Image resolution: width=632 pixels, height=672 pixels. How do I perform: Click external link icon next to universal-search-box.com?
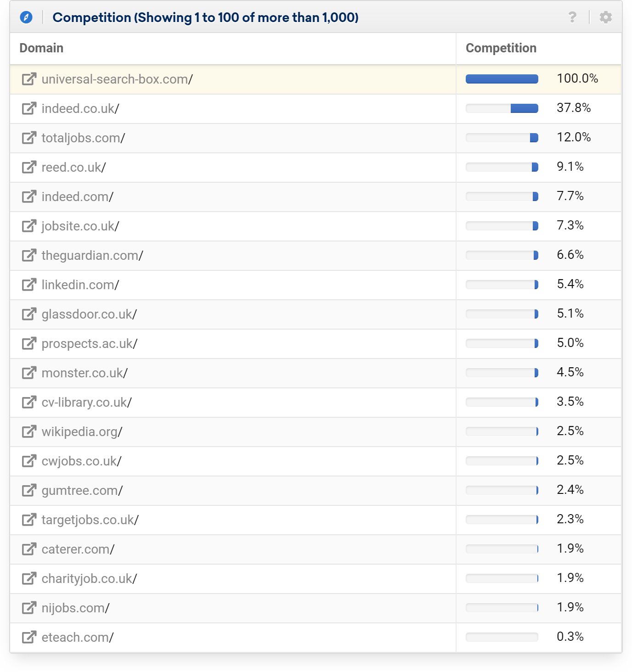pos(29,79)
